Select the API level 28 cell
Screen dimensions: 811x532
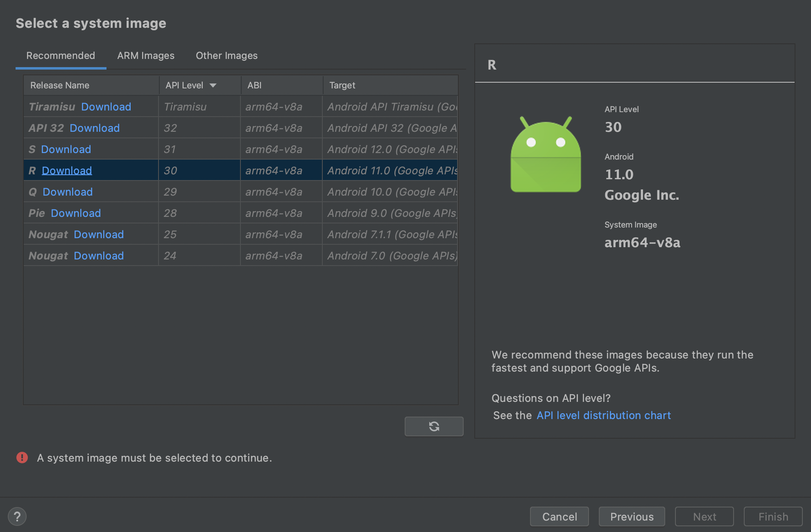tap(199, 213)
